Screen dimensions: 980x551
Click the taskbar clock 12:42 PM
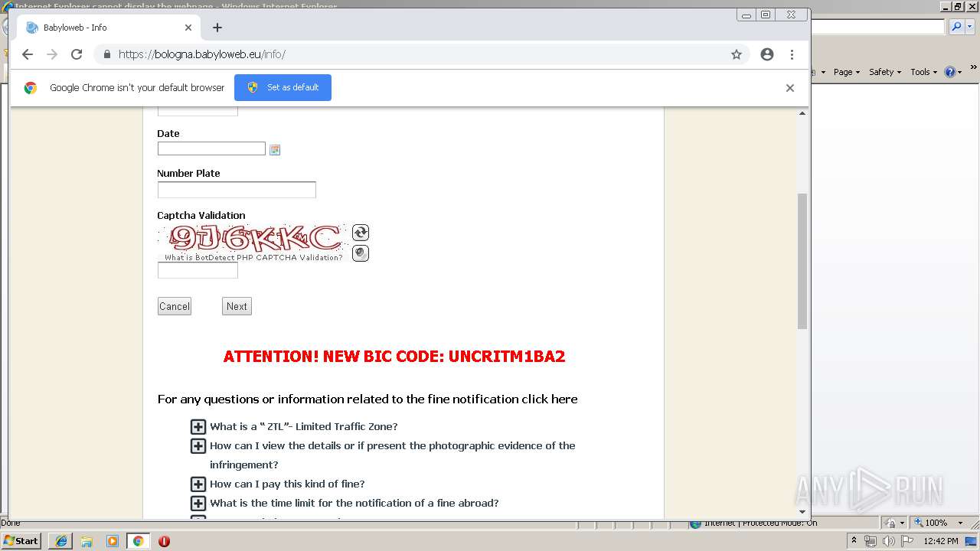(x=941, y=541)
